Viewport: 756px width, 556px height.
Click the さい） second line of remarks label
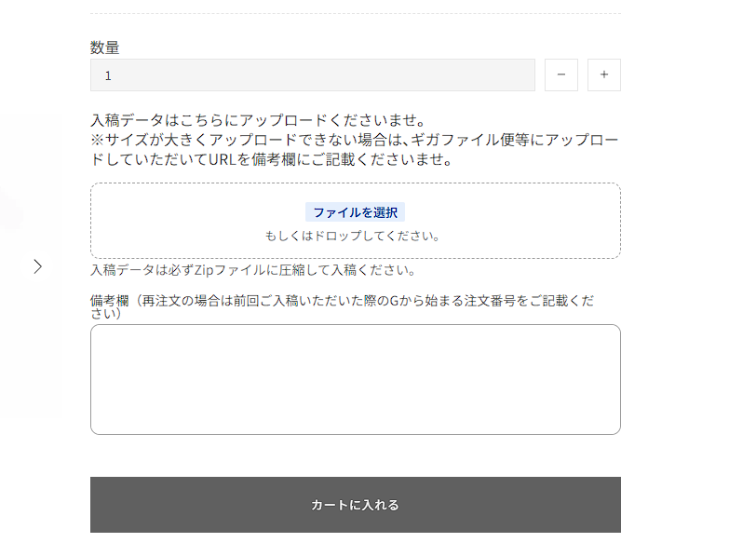106,314
